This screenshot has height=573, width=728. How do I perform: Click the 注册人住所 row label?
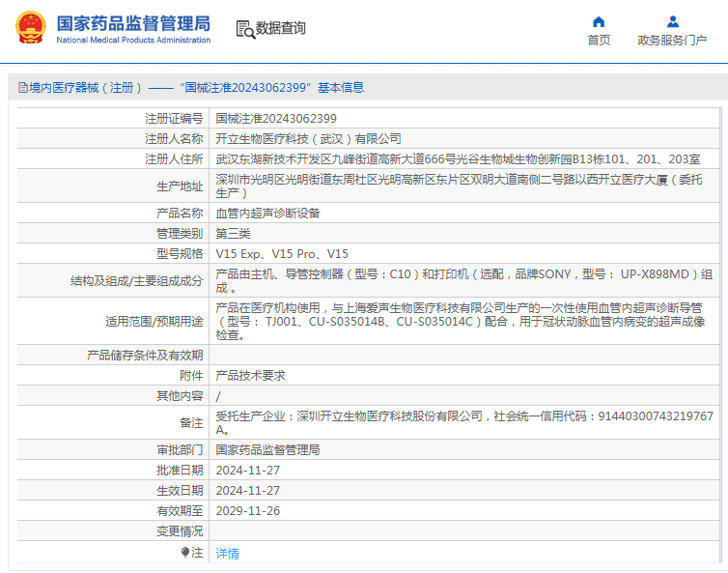tap(174, 158)
